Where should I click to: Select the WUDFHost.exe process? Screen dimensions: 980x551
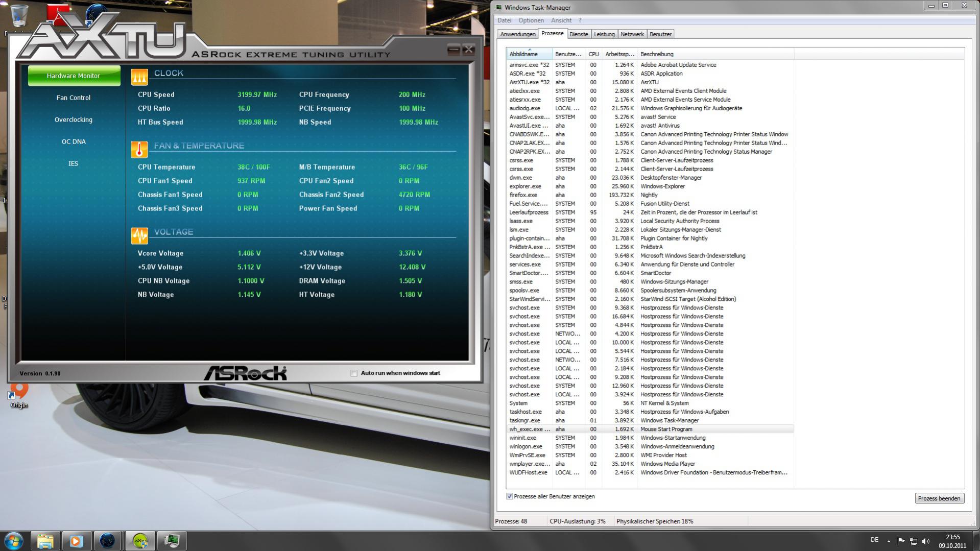[650, 473]
